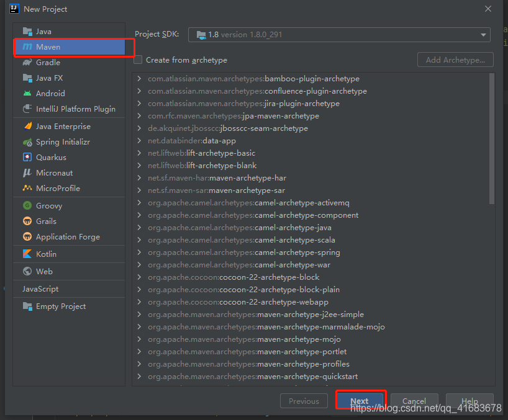Select Android project type label

tap(50, 94)
